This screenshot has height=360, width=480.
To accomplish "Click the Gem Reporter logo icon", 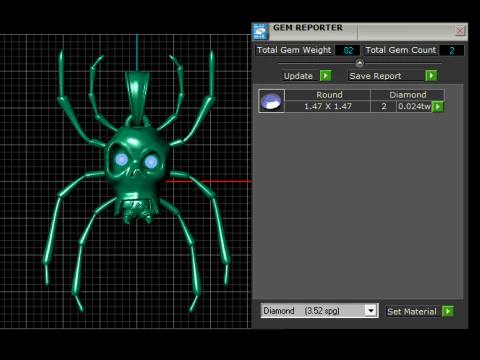I will (260, 32).
